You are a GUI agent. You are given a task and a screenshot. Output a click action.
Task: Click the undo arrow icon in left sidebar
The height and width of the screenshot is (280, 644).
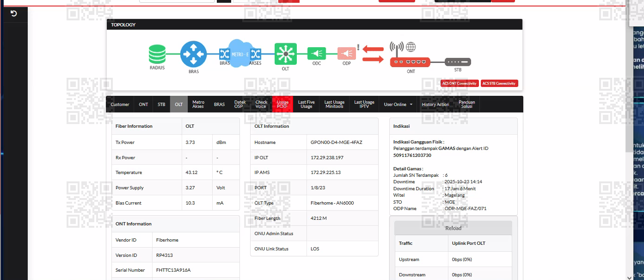[x=13, y=13]
